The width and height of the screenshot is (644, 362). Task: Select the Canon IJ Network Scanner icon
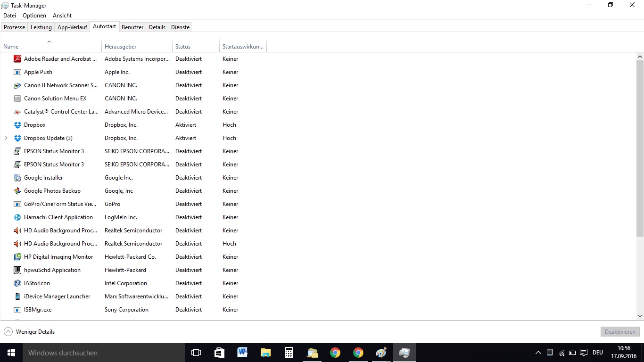click(17, 85)
